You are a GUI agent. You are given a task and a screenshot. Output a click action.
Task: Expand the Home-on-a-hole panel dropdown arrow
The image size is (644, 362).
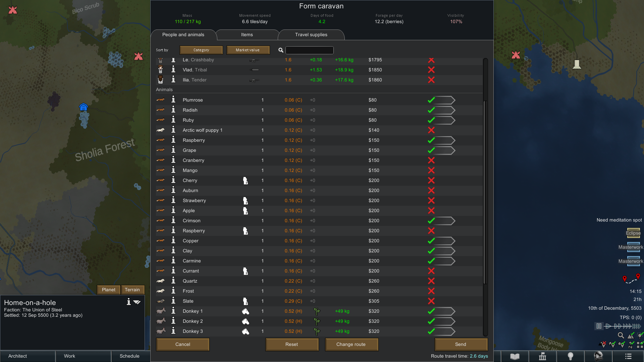[137, 302]
